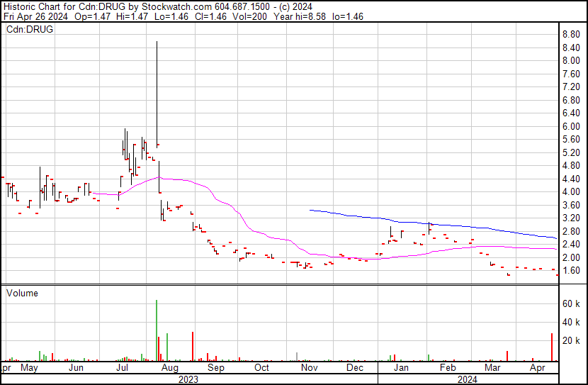Click the 60 k volume axis label

tap(572, 303)
